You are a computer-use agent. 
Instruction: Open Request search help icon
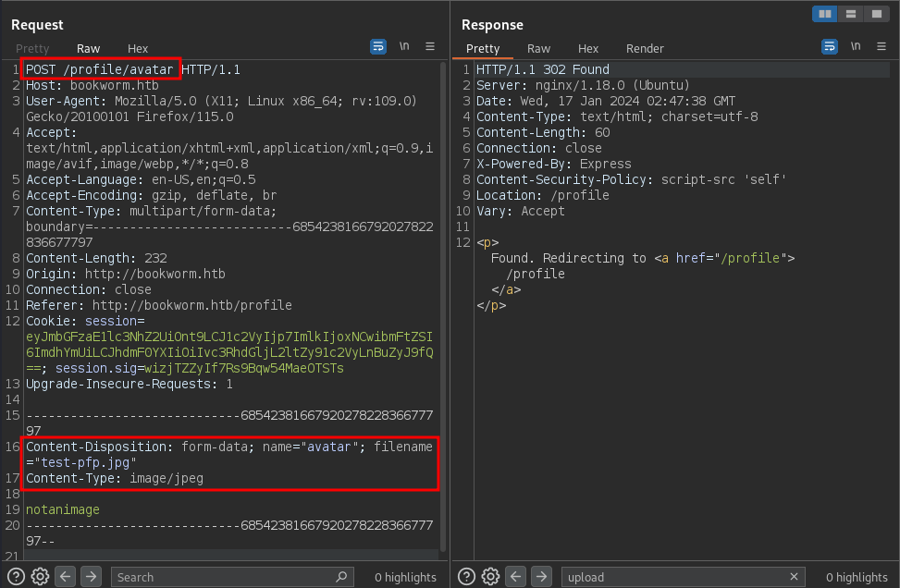tap(16, 577)
